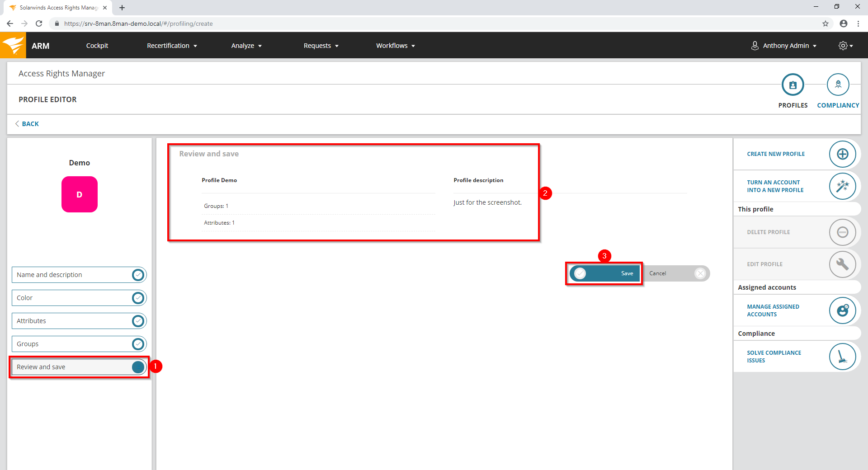Expand the Anthony Admin user dropdown

pyautogui.click(x=784, y=46)
